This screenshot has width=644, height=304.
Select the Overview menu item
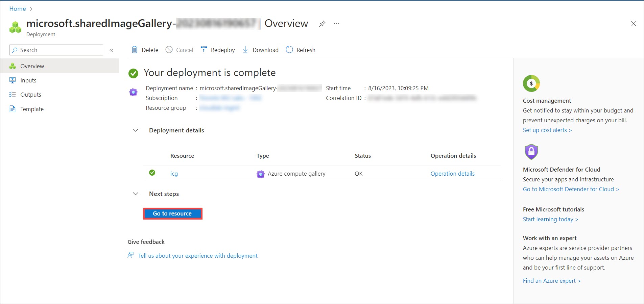pos(59,66)
